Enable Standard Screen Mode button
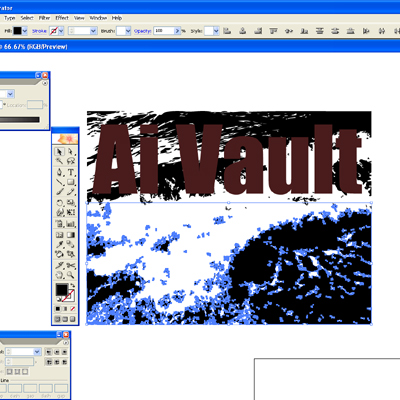The image size is (400, 400). [58, 319]
